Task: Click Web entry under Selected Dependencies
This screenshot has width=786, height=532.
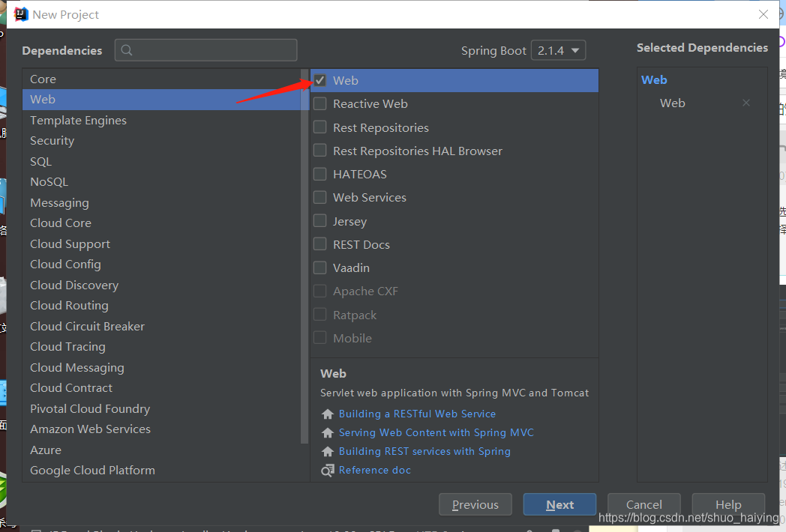Action: click(673, 103)
